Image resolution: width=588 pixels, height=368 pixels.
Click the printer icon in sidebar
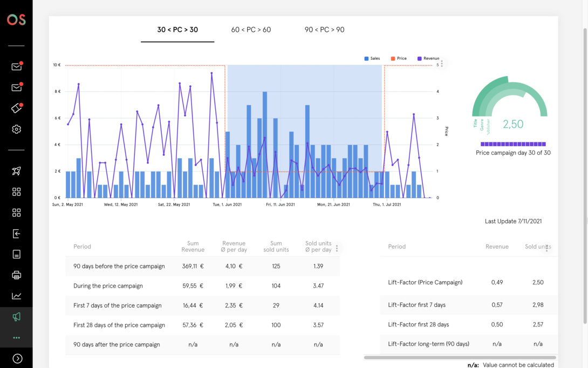16,275
